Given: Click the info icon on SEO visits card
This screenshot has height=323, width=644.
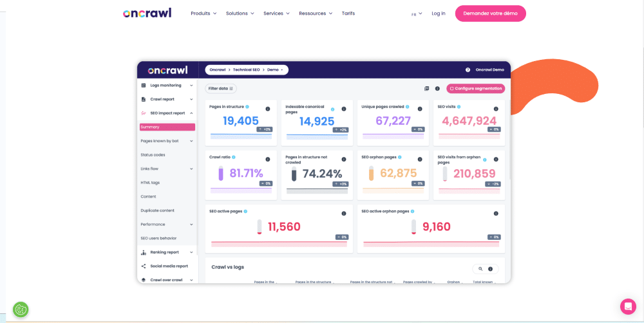Looking at the screenshot, I should point(496,109).
